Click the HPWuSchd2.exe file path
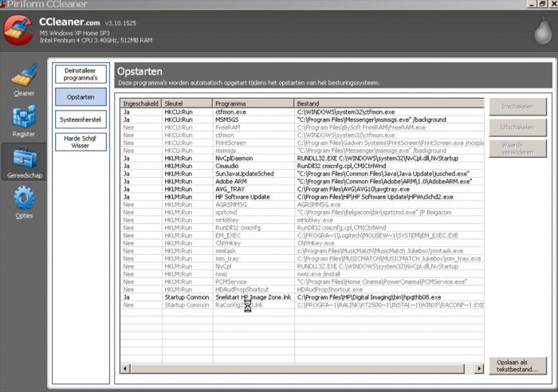The width and height of the screenshot is (558, 392). [375, 197]
